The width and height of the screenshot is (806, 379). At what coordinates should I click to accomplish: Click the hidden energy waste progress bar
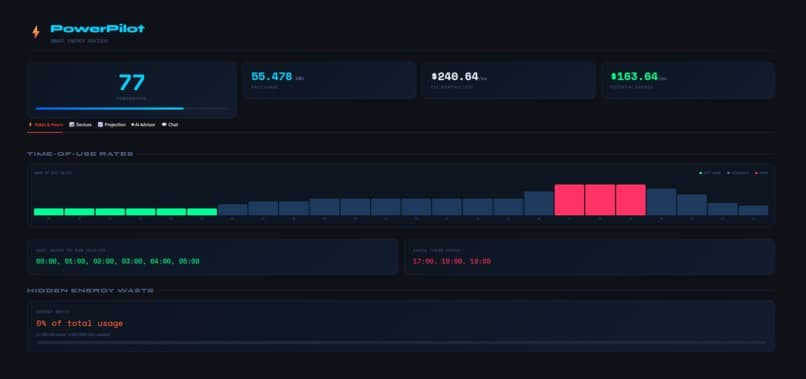coord(401,342)
